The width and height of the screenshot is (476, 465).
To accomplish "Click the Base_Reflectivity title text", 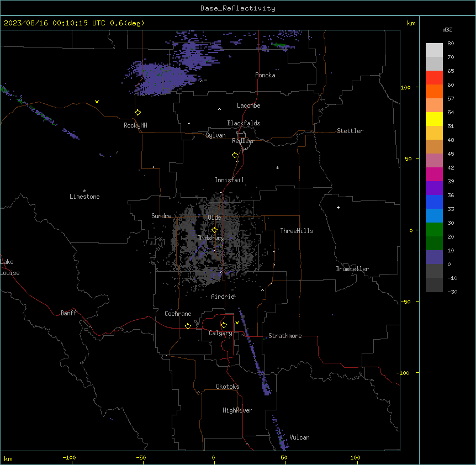I will 238,8.
